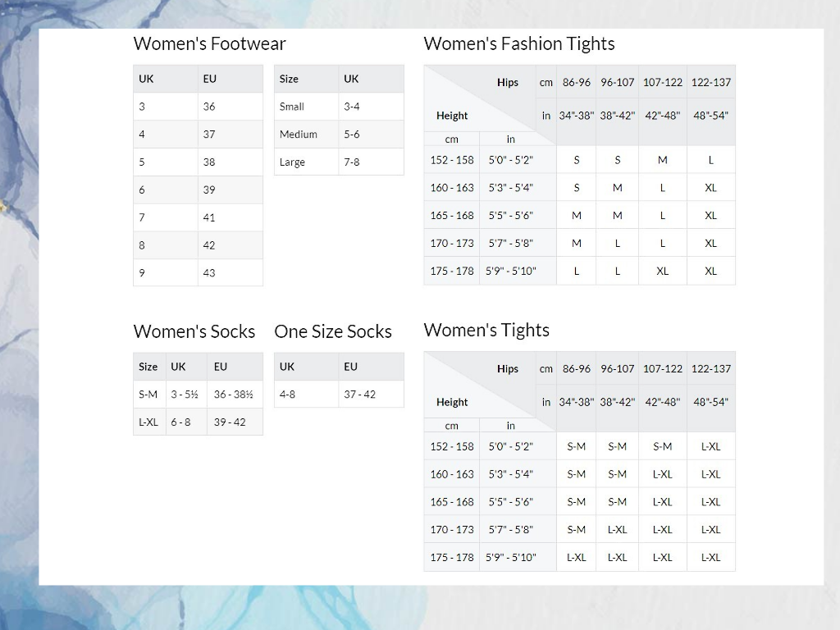Image resolution: width=840 pixels, height=630 pixels.
Task: Click the L-XL size cell in Women's Socks
Action: (148, 422)
